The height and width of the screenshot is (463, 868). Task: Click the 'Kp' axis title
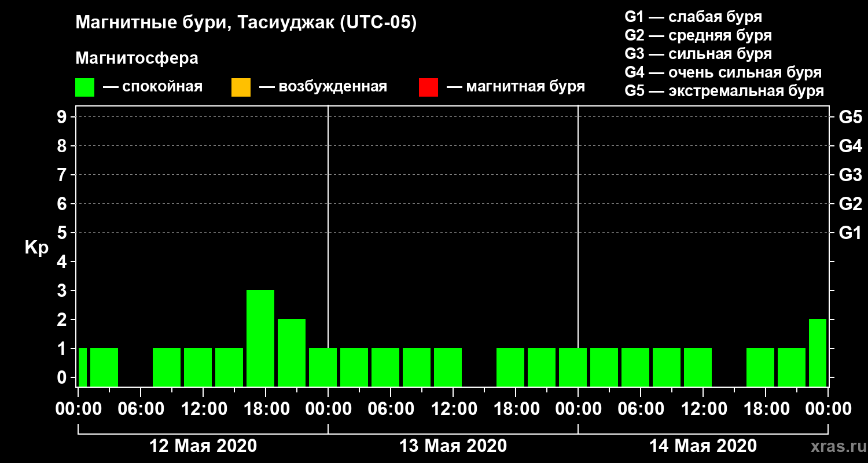click(x=36, y=248)
